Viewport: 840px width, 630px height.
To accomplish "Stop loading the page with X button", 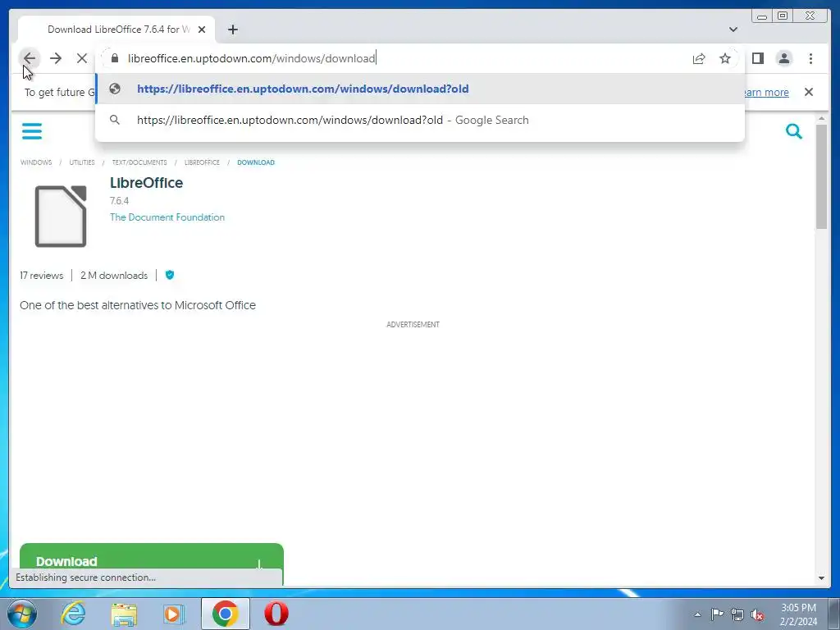I will (x=81, y=58).
